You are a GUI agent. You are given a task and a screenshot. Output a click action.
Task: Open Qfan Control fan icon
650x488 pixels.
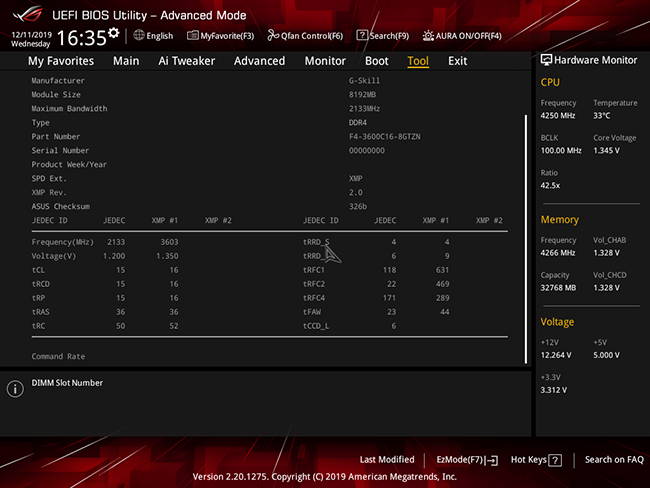[273, 36]
